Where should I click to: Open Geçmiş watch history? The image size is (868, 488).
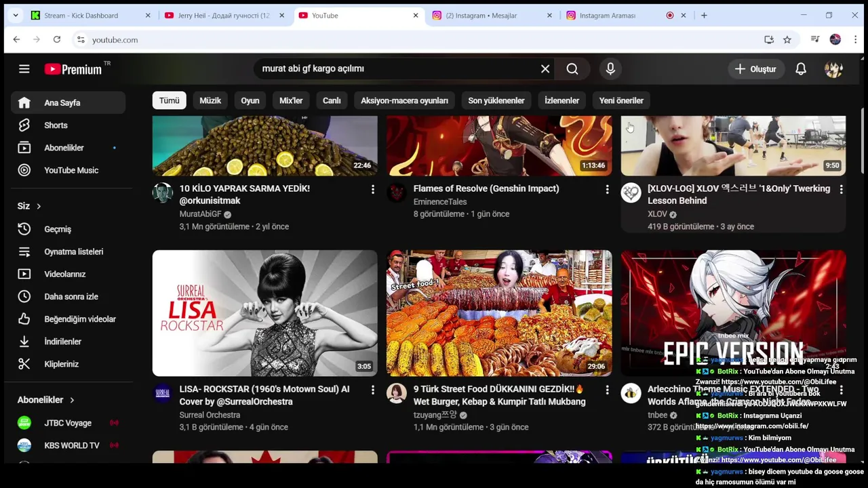[68, 228]
